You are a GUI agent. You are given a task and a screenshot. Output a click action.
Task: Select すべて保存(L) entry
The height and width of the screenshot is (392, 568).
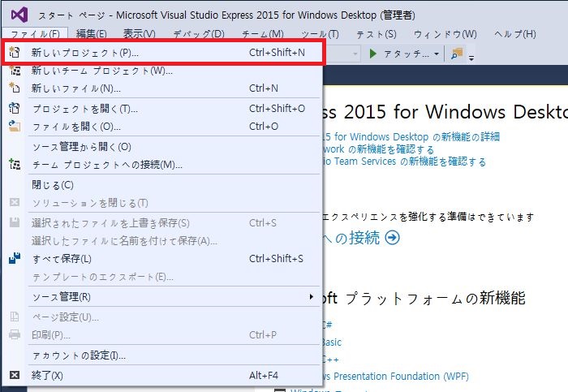[x=162, y=258]
